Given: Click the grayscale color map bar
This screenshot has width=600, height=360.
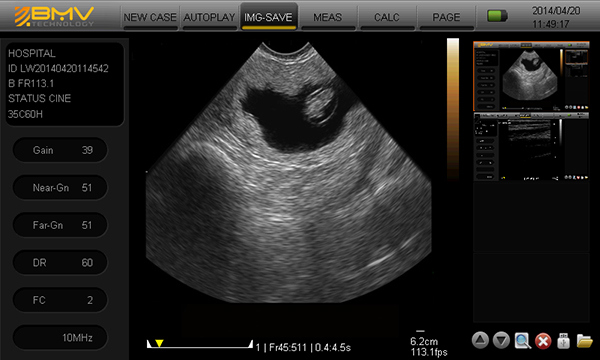Looking at the screenshot, I should (453, 108).
